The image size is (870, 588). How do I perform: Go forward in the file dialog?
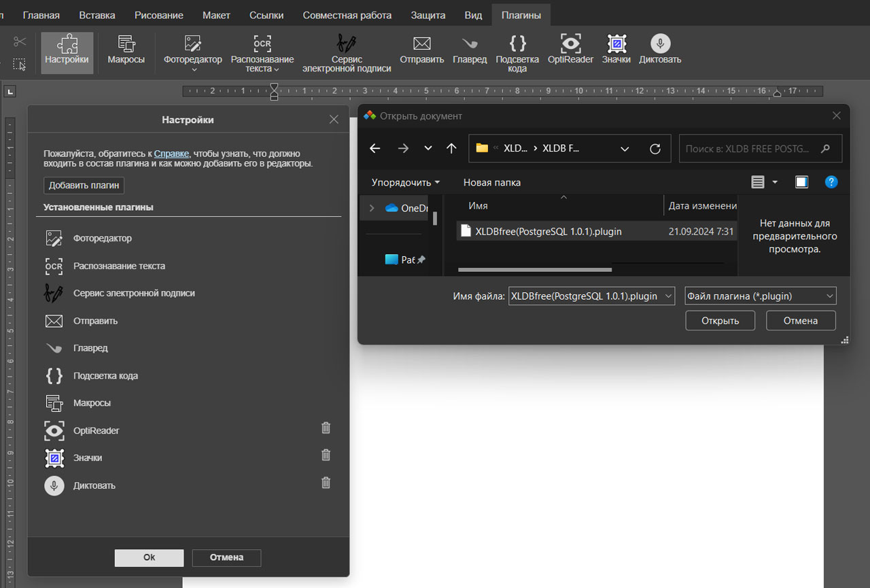tap(403, 148)
